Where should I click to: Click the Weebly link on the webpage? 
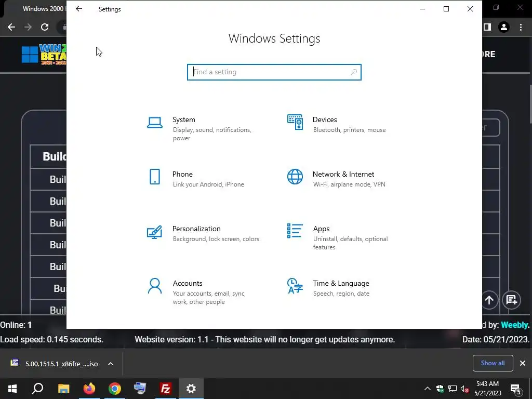click(x=515, y=325)
